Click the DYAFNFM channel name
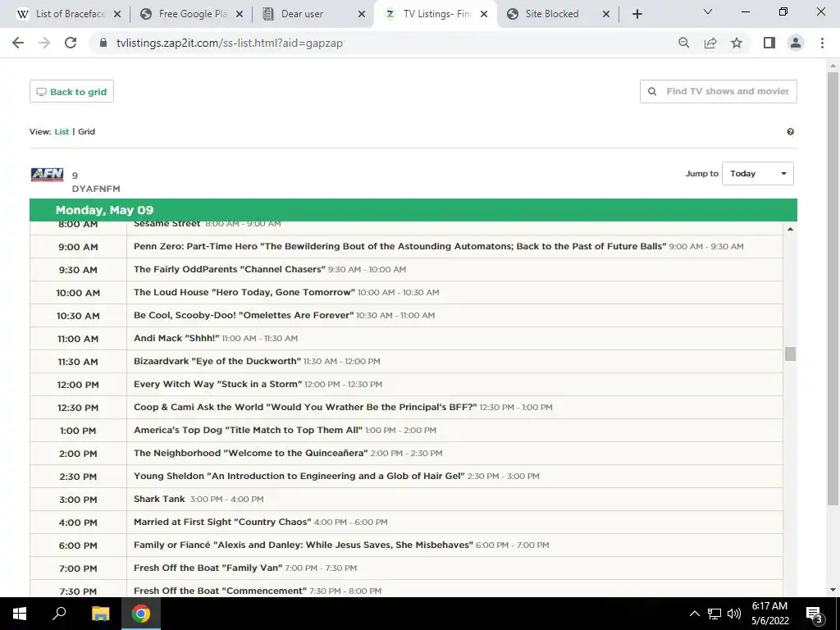This screenshot has width=840, height=630. (x=96, y=189)
